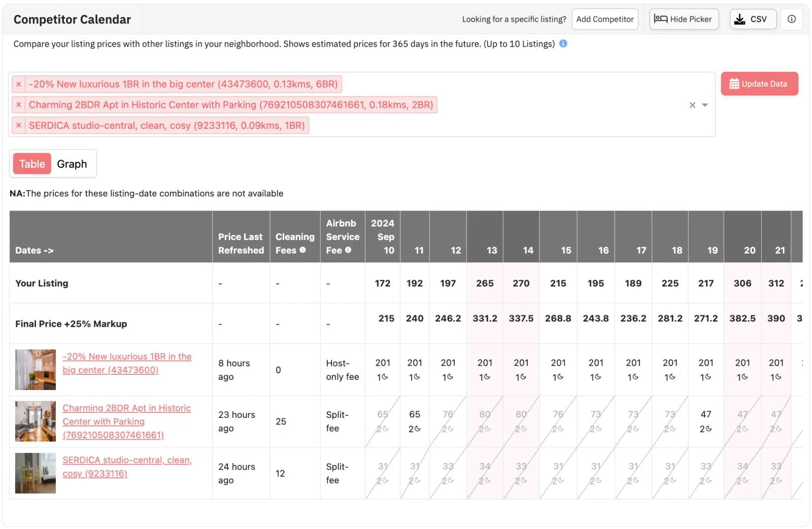Clear all selected listings with the X icon
Image resolution: width=812 pixels, height=529 pixels.
(692, 105)
